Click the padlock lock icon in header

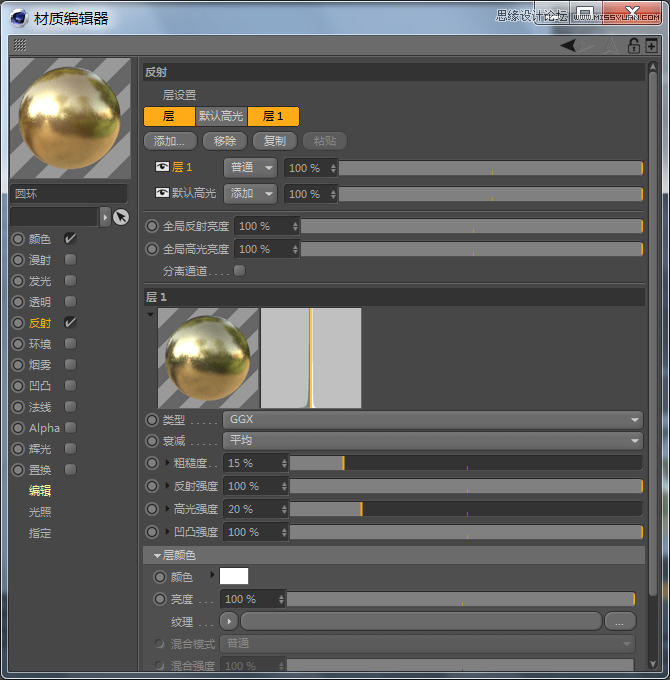633,45
